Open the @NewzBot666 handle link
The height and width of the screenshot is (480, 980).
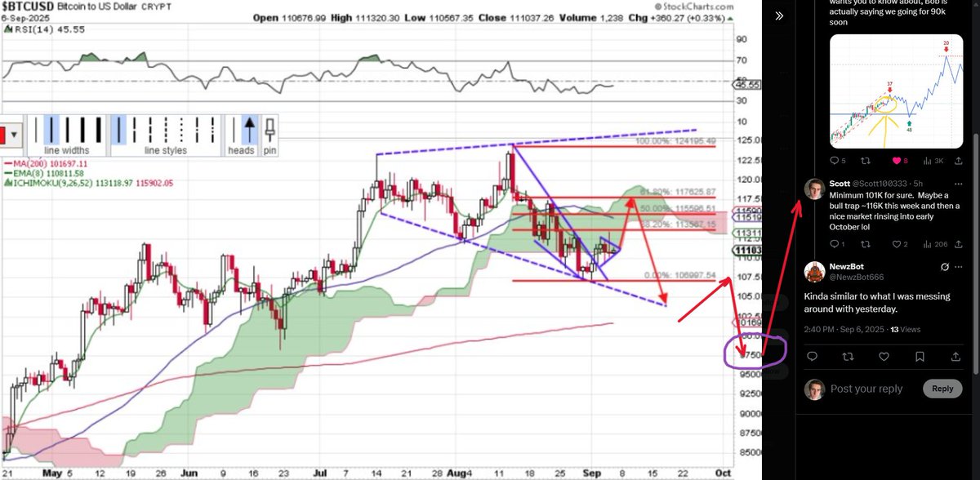(x=856, y=278)
